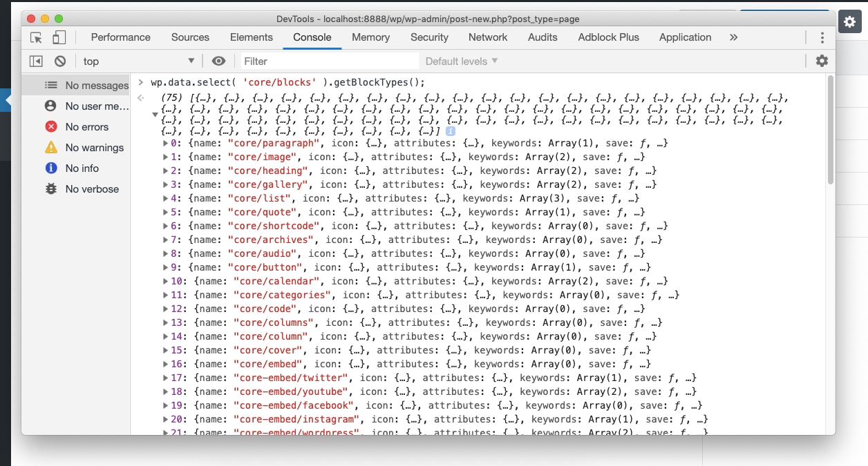Switch to the Network tab
868x466 pixels.
tap(487, 38)
